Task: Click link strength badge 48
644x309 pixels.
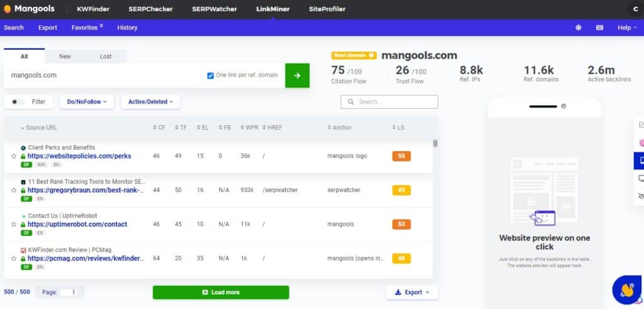Action: point(401,259)
